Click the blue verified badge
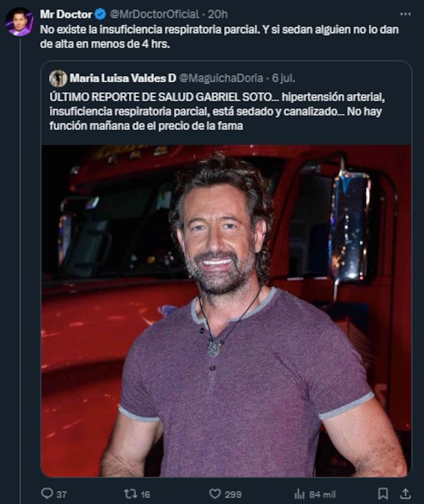The height and width of the screenshot is (504, 424). pyautogui.click(x=101, y=14)
